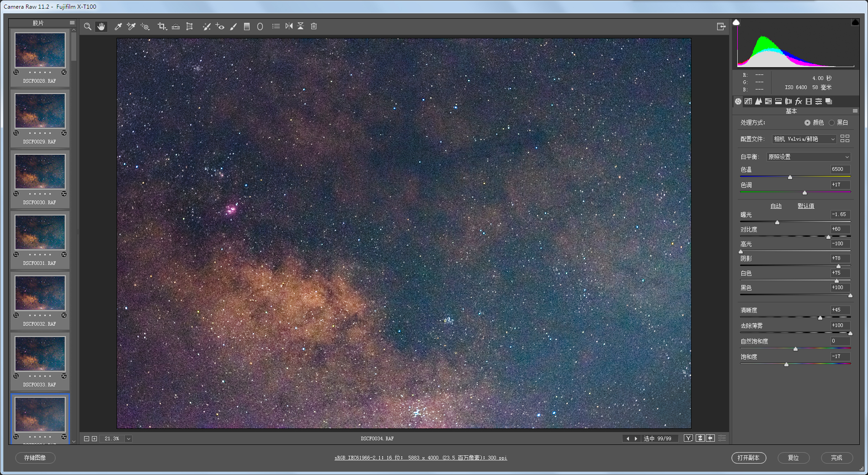
Task: Select the Red Eye Removal tool
Action: point(220,26)
